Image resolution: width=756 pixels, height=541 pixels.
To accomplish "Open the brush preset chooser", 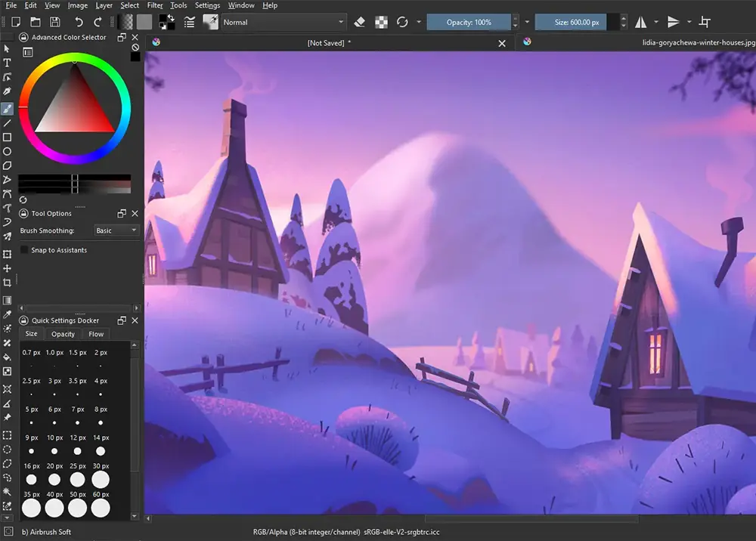I will coord(210,22).
